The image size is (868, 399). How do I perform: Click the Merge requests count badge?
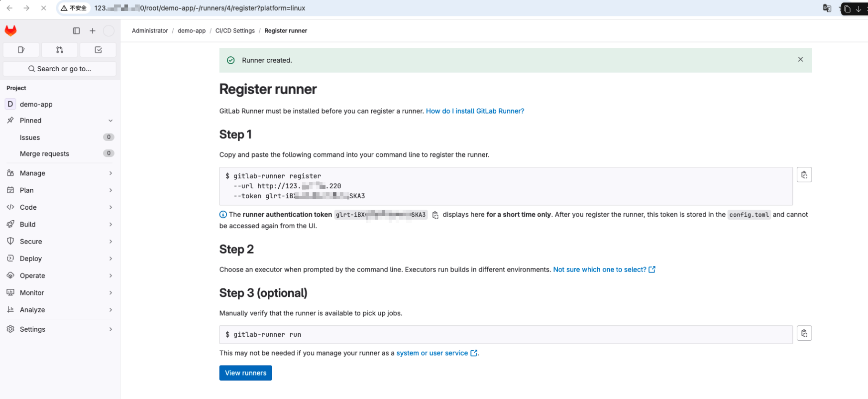[108, 153]
